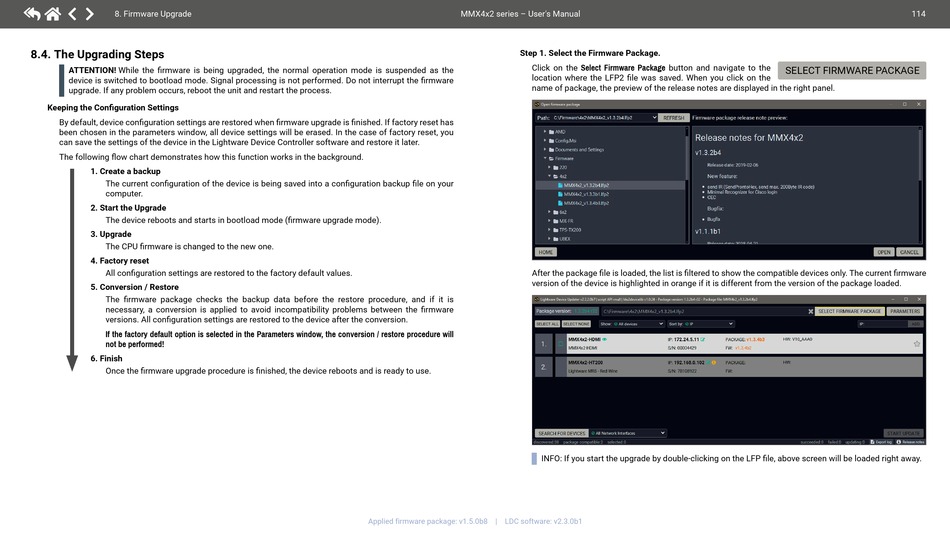The width and height of the screenshot is (950, 533).
Task: Click START UPDATE button
Action: pos(903,433)
